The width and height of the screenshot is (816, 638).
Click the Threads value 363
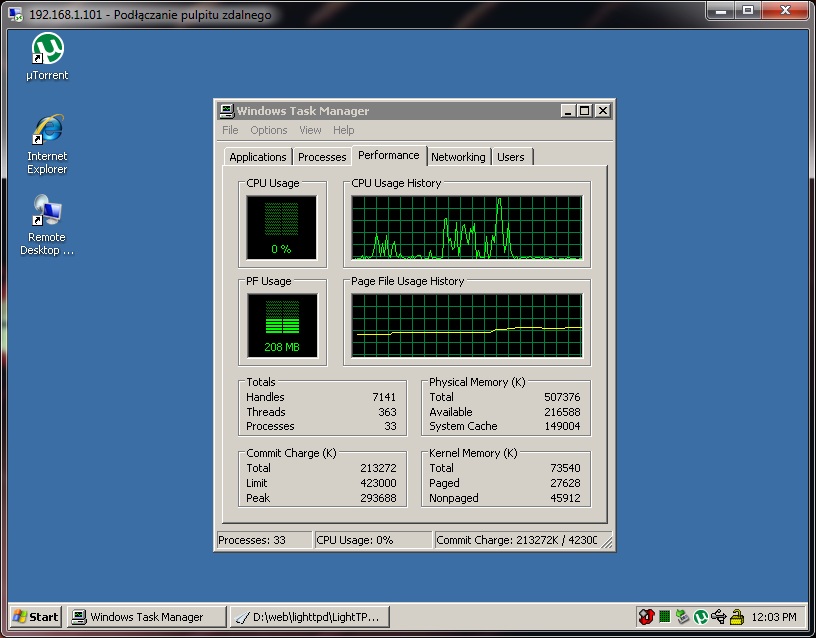point(387,412)
